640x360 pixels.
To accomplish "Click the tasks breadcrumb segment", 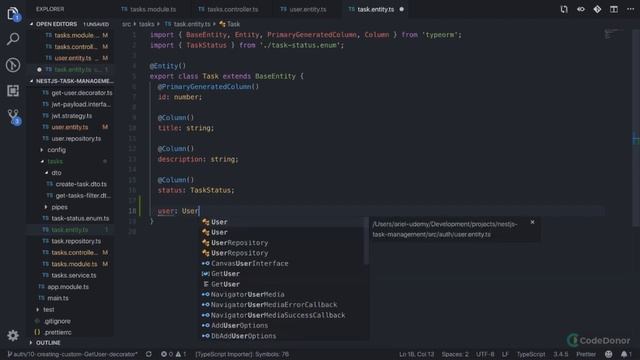I will coord(146,24).
